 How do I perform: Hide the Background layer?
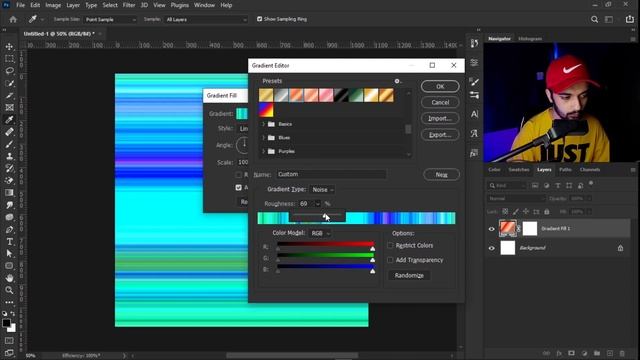coord(491,248)
